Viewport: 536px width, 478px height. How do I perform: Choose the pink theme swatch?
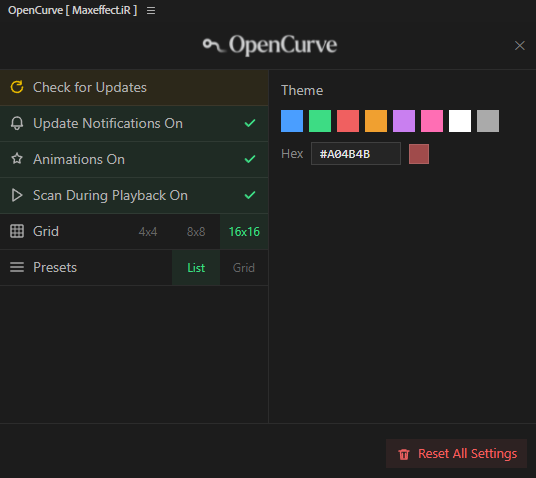(x=432, y=121)
